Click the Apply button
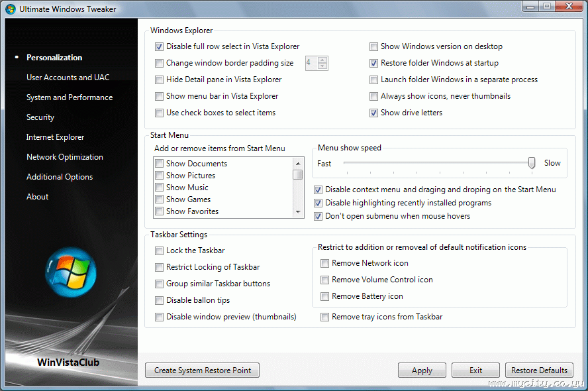Viewport: 588px width, 391px height. tap(422, 370)
